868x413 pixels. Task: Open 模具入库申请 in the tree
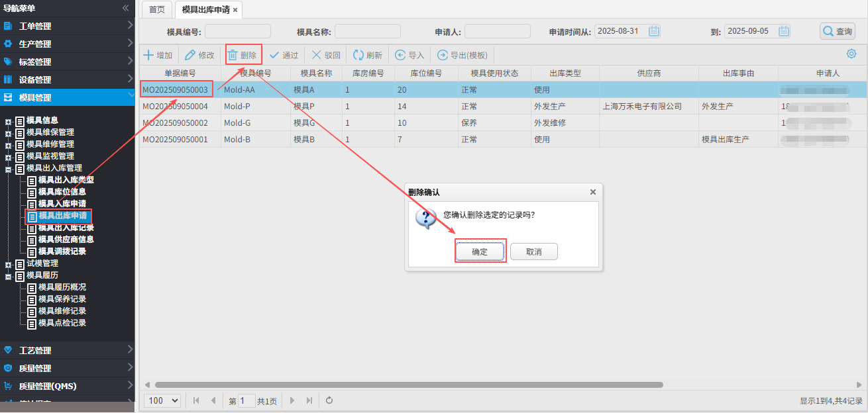pos(62,204)
